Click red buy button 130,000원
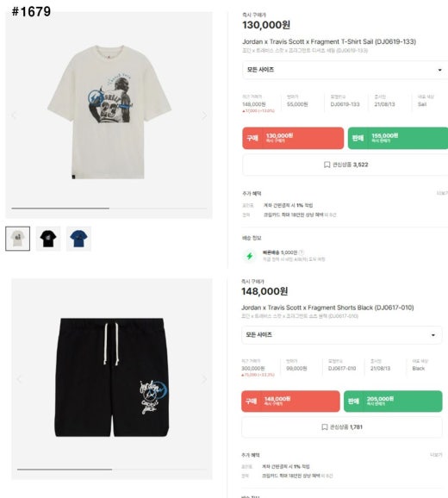 (x=293, y=138)
